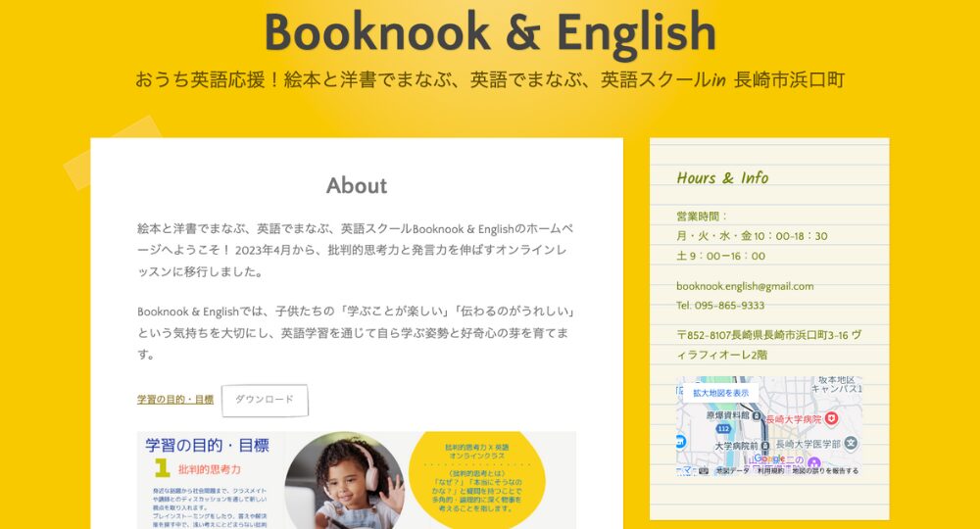Click the 営業時間 label
980x529 pixels.
click(x=702, y=216)
